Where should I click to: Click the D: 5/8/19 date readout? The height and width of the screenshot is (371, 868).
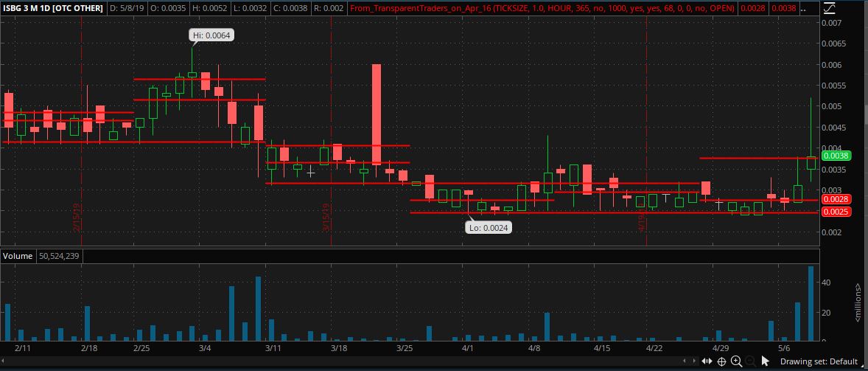point(126,8)
